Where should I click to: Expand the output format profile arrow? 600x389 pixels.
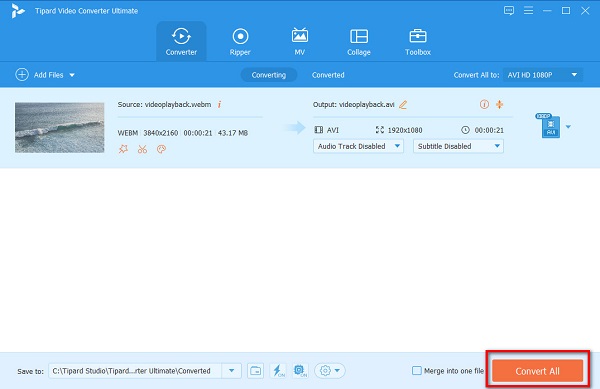[568, 127]
